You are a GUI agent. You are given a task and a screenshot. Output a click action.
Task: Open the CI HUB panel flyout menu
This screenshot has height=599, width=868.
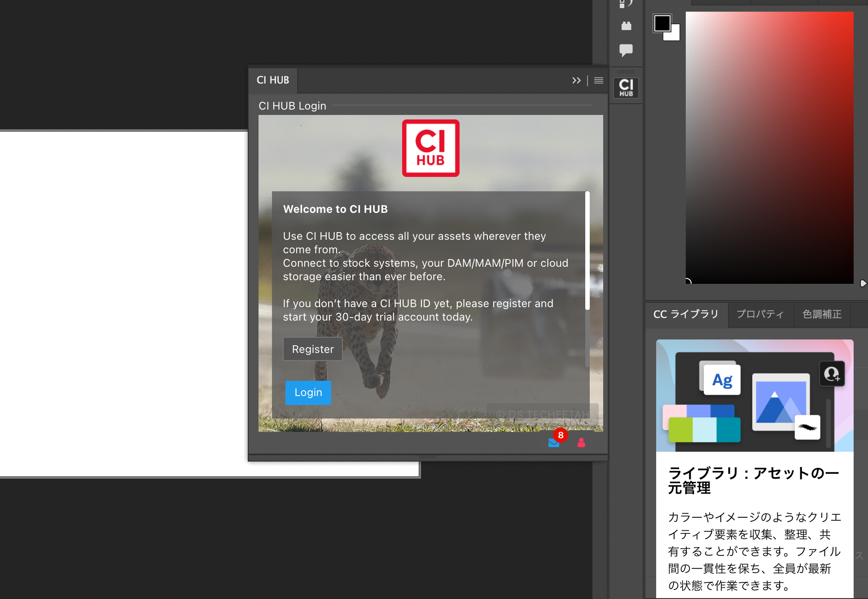(599, 80)
